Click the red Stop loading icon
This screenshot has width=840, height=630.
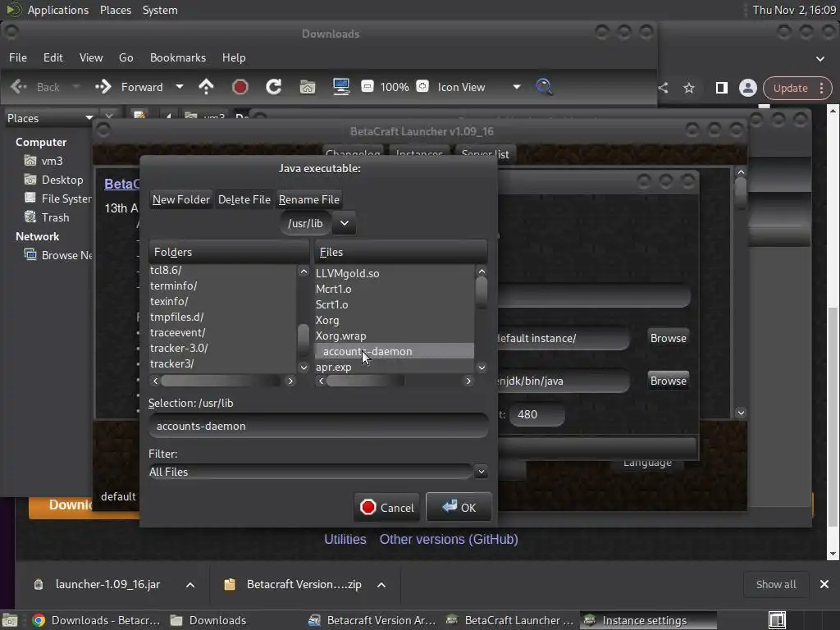point(240,87)
